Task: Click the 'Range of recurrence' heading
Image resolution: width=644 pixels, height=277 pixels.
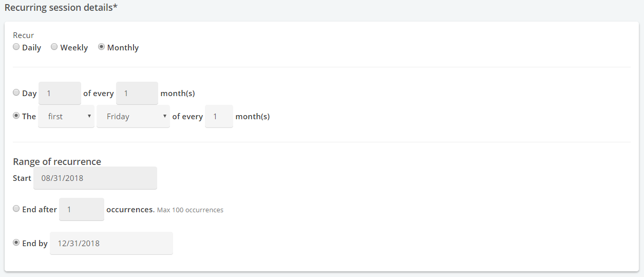Action: tap(57, 161)
